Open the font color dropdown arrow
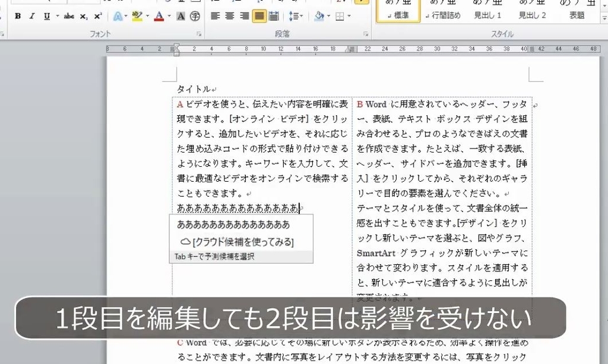The width and height of the screenshot is (608, 364). point(169,16)
